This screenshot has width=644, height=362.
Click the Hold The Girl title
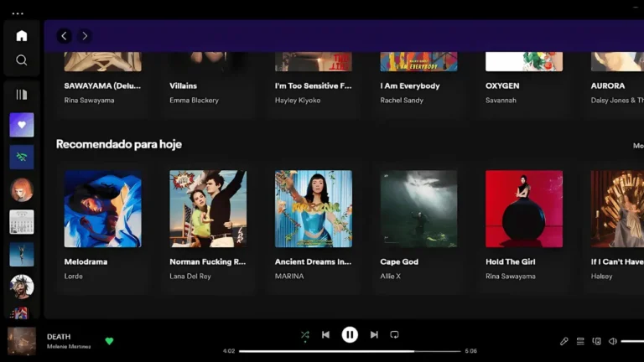point(511,261)
